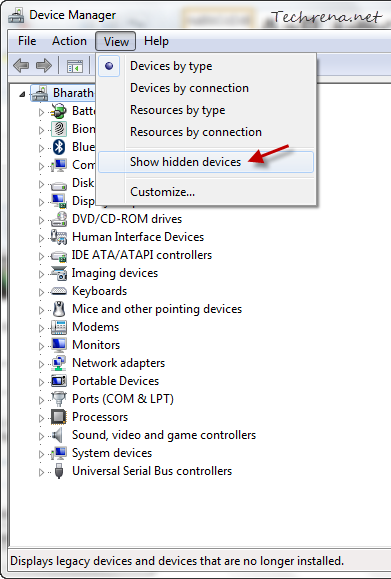Click the Back arrow toolbar icon
This screenshot has width=391, height=579.
click(21, 66)
